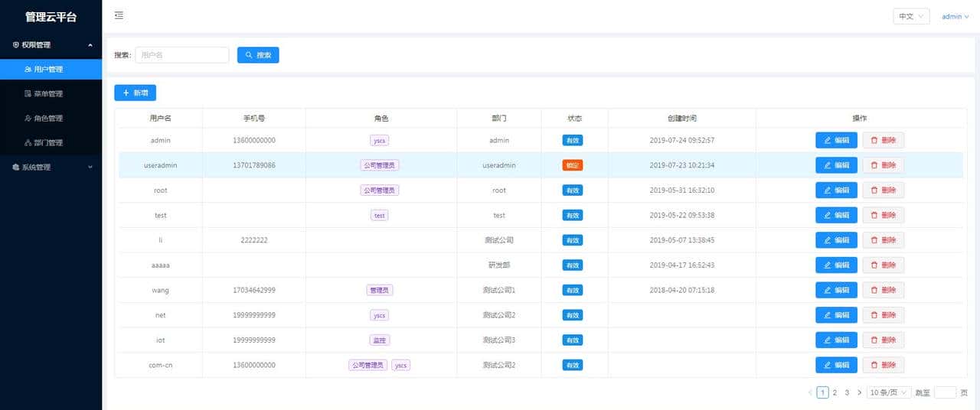Delete the iot user row

coord(883,340)
